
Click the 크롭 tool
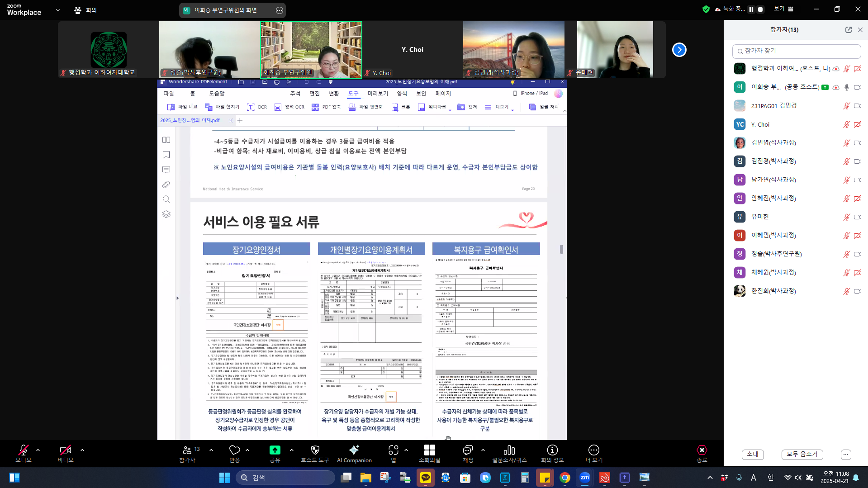400,107
